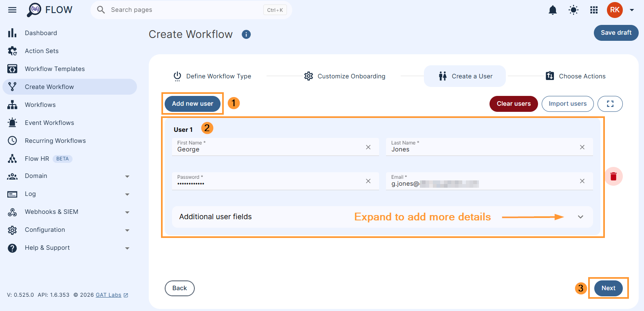Open the RK user avatar
644x311 pixels.
pyautogui.click(x=615, y=10)
